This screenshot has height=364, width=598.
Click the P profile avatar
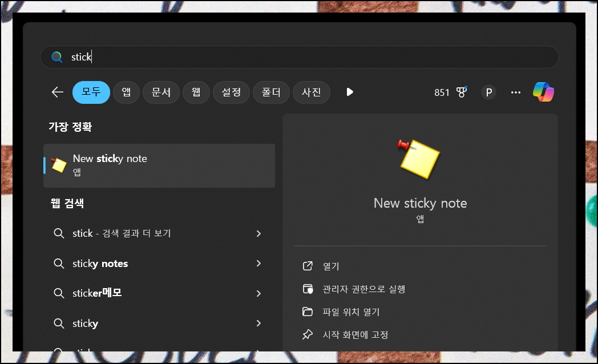pyautogui.click(x=488, y=92)
